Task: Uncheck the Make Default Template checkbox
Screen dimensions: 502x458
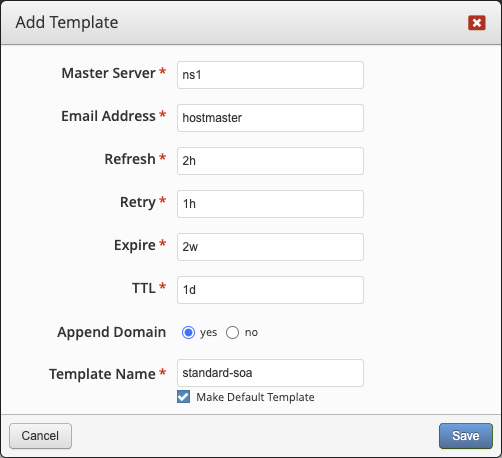Action: tap(183, 397)
